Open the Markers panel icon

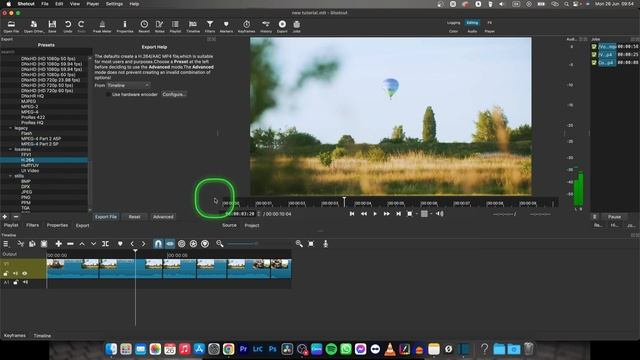[x=226, y=27]
